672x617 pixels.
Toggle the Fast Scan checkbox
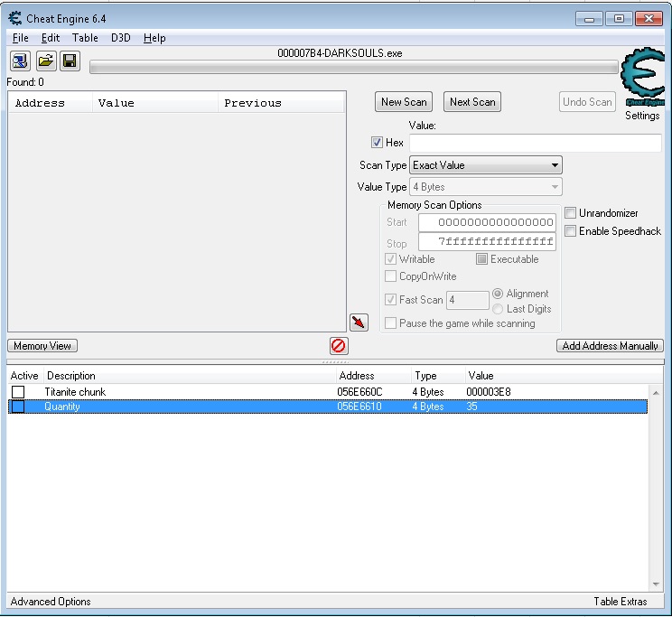(x=390, y=299)
